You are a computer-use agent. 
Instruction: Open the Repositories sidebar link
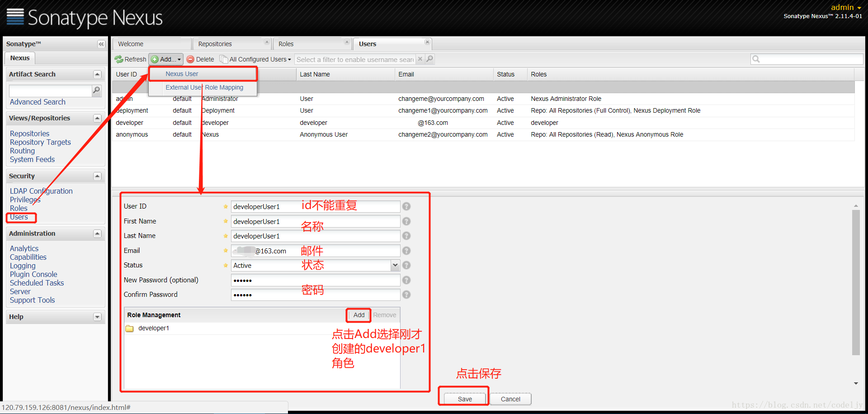29,134
